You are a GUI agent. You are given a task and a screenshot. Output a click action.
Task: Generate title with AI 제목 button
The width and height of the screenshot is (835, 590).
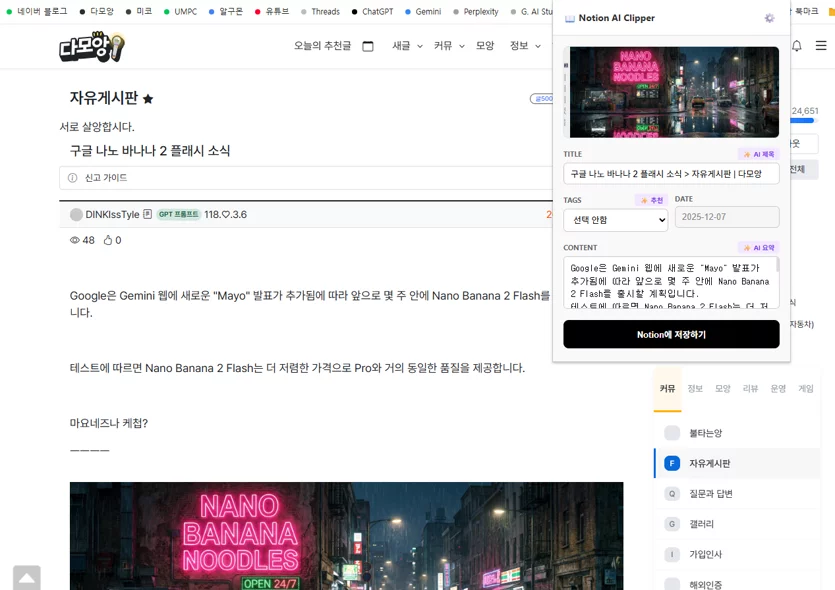tap(759, 154)
